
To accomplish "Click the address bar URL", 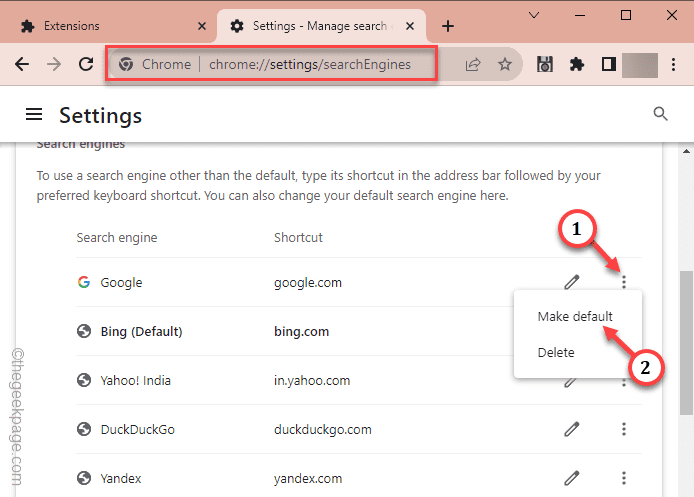I will click(310, 65).
